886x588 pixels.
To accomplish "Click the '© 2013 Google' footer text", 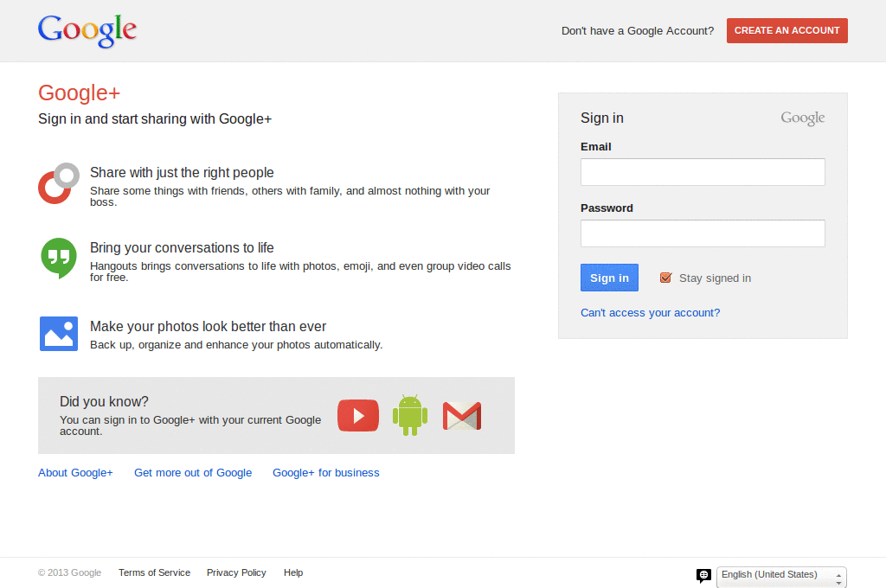I will pyautogui.click(x=69, y=572).
